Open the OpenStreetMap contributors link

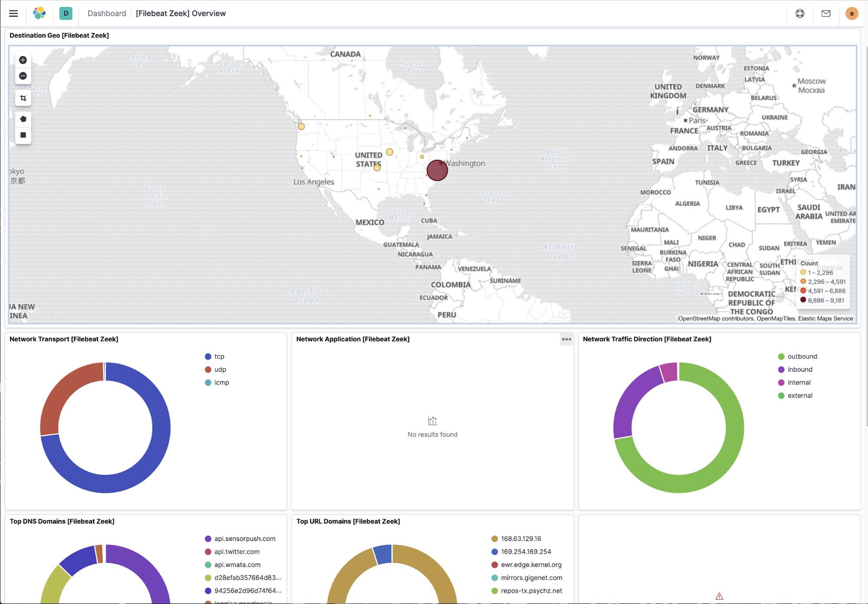pos(716,319)
